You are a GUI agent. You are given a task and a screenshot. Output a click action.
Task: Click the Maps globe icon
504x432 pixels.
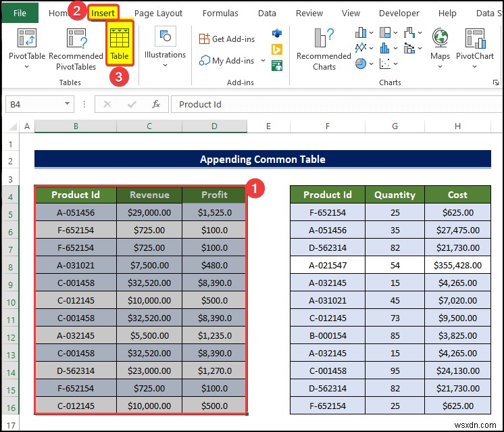[440, 38]
